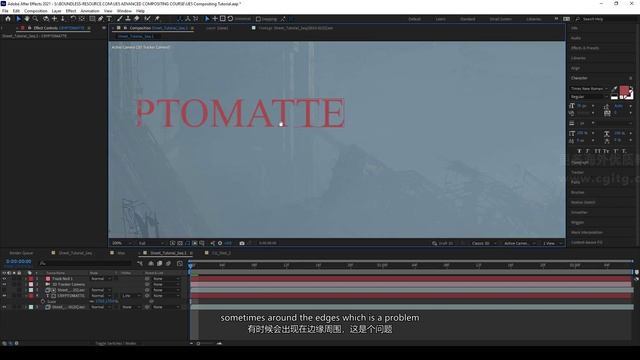Select the Clone Stamp tool
This screenshot has width=640, height=360.
tap(128, 19)
